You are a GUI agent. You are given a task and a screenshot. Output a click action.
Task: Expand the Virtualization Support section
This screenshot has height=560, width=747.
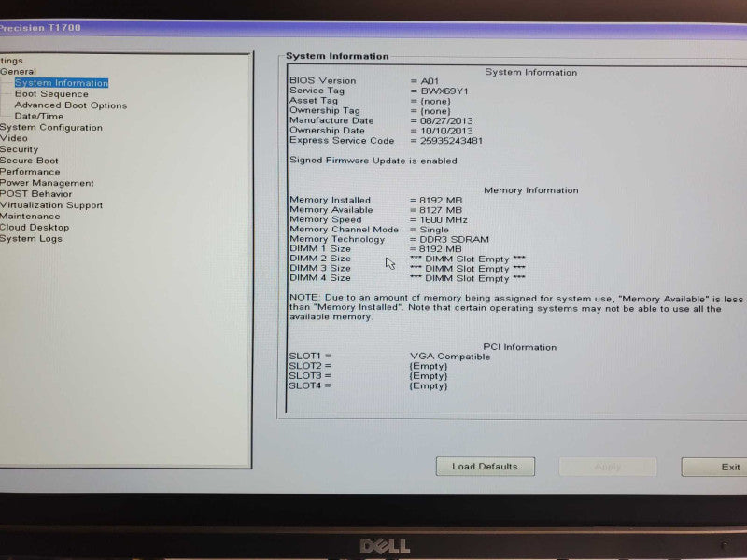(51, 205)
